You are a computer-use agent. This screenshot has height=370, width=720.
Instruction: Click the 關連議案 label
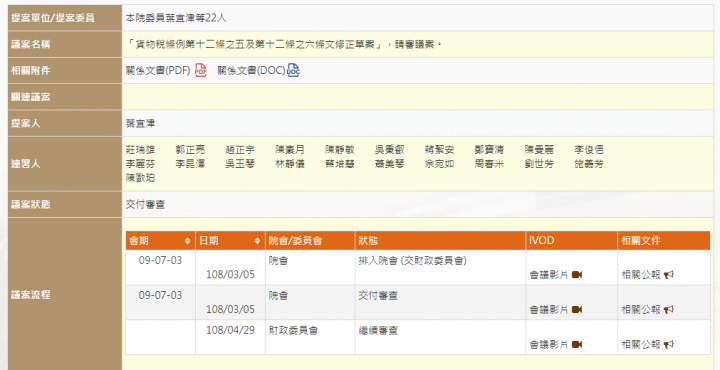coord(31,97)
